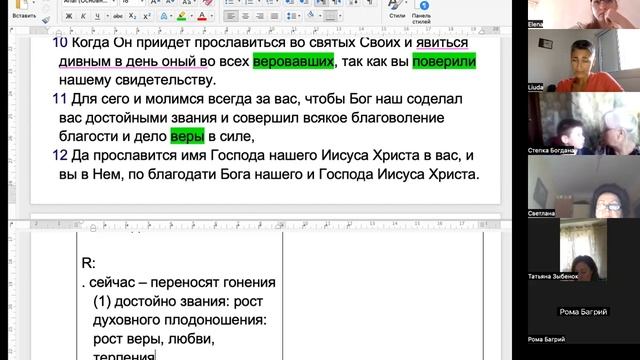640x360 pixels.
Task: Apply text effects outlined A
Action: pyautogui.click(x=164, y=16)
